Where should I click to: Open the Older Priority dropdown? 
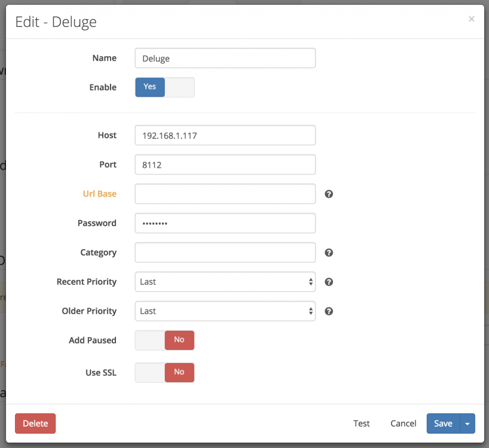point(225,311)
